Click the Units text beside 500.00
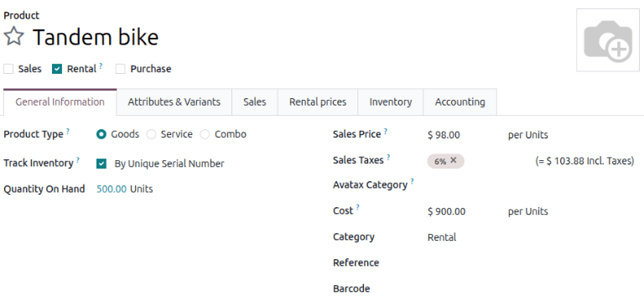644x302 pixels. coord(142,190)
